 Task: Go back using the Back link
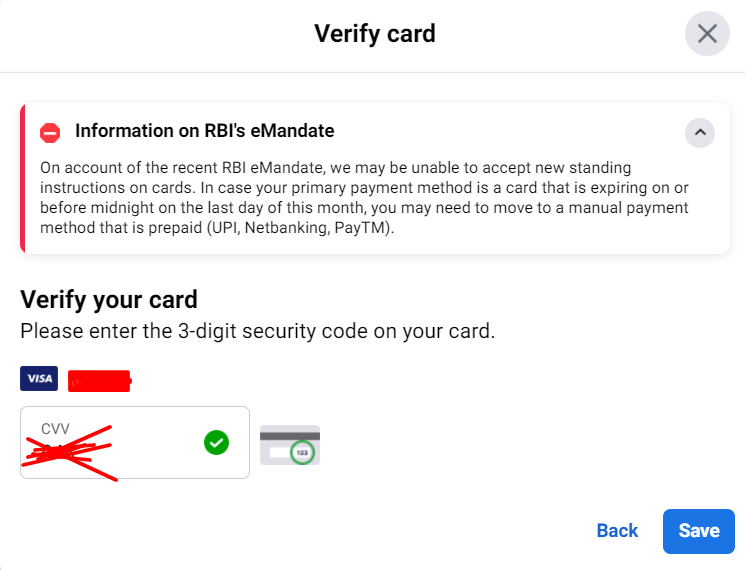point(617,531)
